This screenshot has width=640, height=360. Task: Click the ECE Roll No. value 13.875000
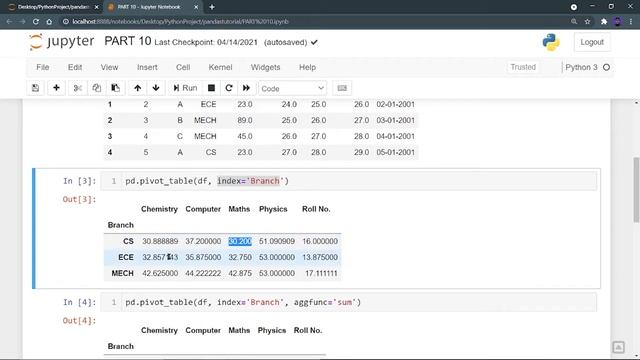(x=320, y=257)
